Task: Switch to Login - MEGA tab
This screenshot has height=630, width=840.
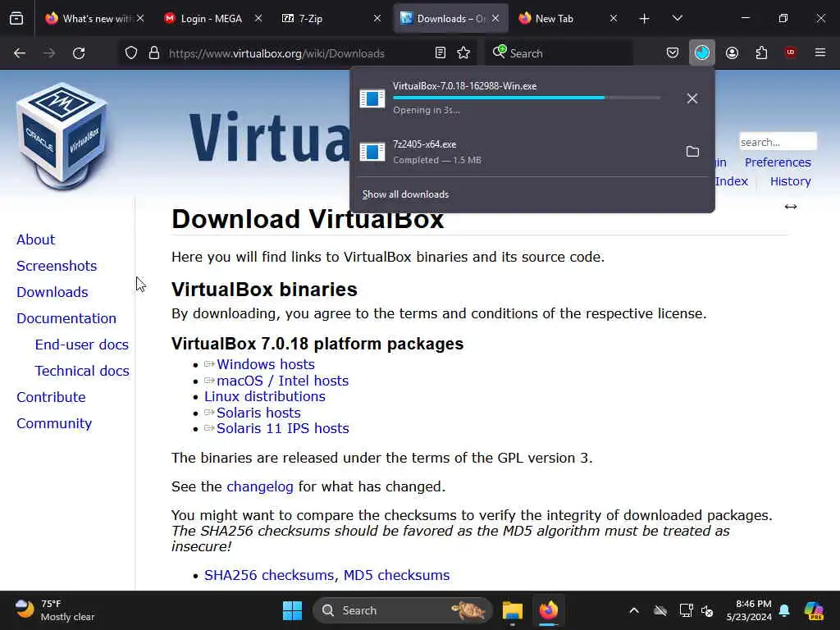Action: [203, 19]
